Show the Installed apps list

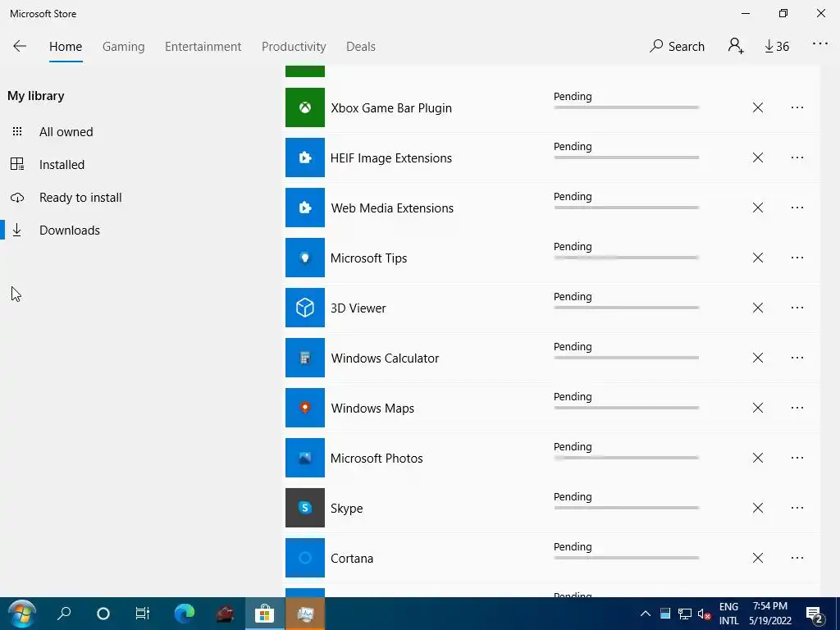click(62, 164)
